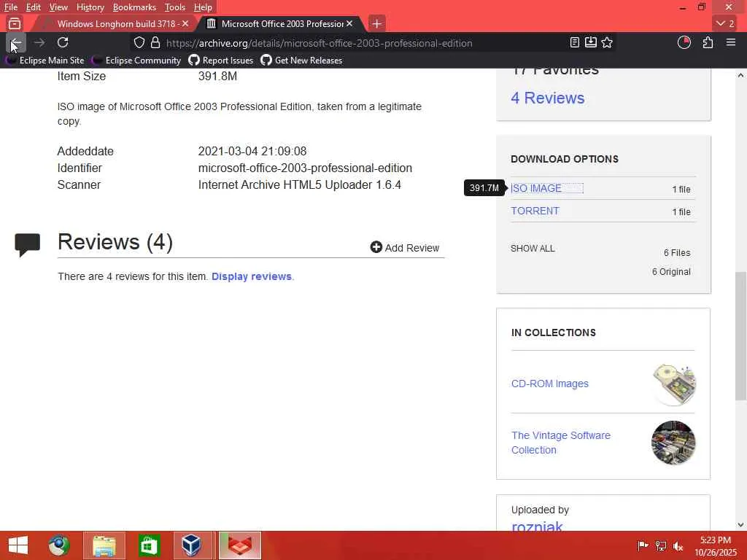The image size is (747, 560).
Task: Open the hamburger application menu
Action: click(731, 43)
